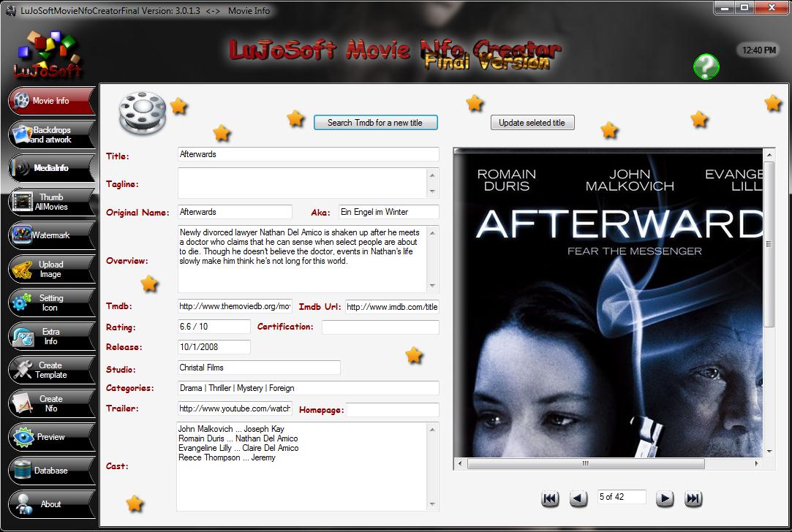Close the LuJoSoft application window
This screenshot has width=792, height=532.
[772, 7]
